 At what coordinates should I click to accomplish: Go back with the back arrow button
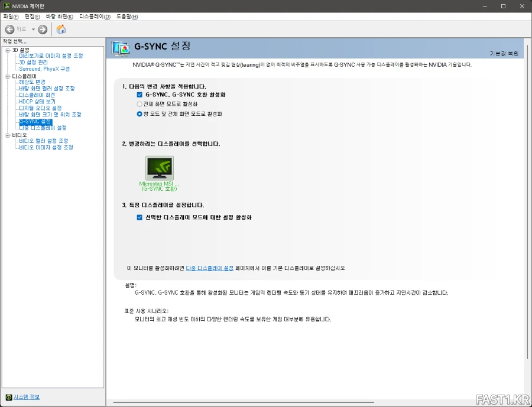(9, 30)
